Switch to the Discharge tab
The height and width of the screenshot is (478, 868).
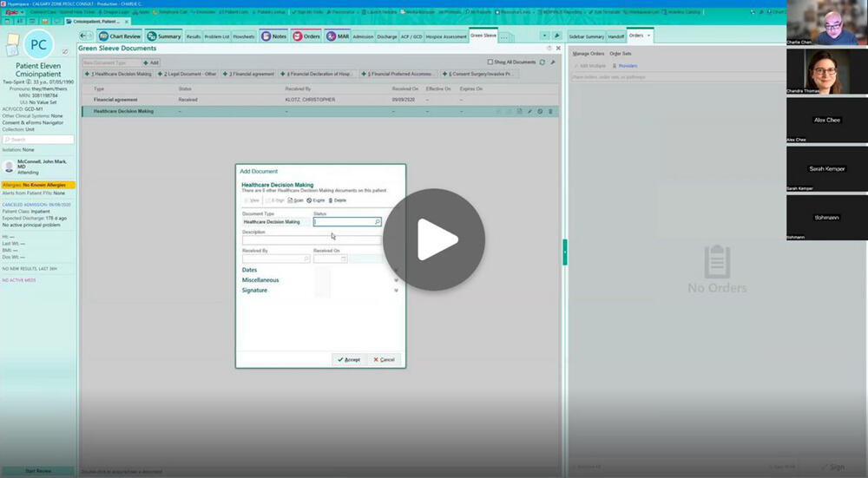[x=387, y=36]
